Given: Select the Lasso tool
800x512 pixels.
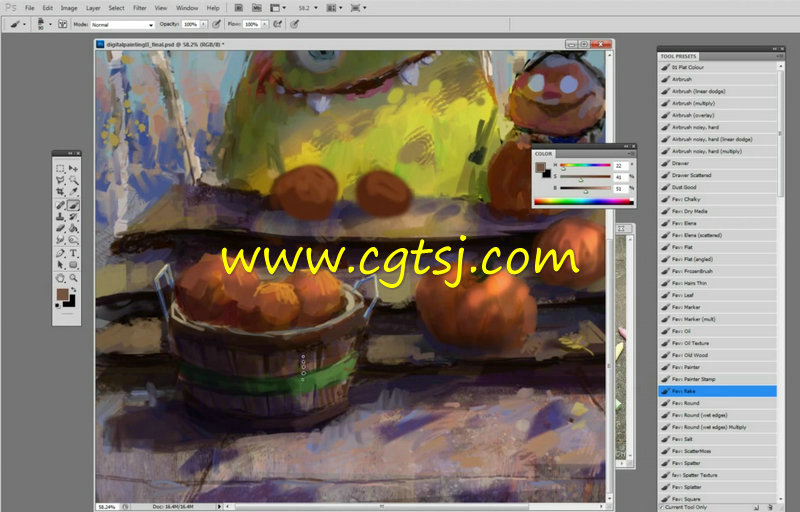Looking at the screenshot, I should (60, 181).
